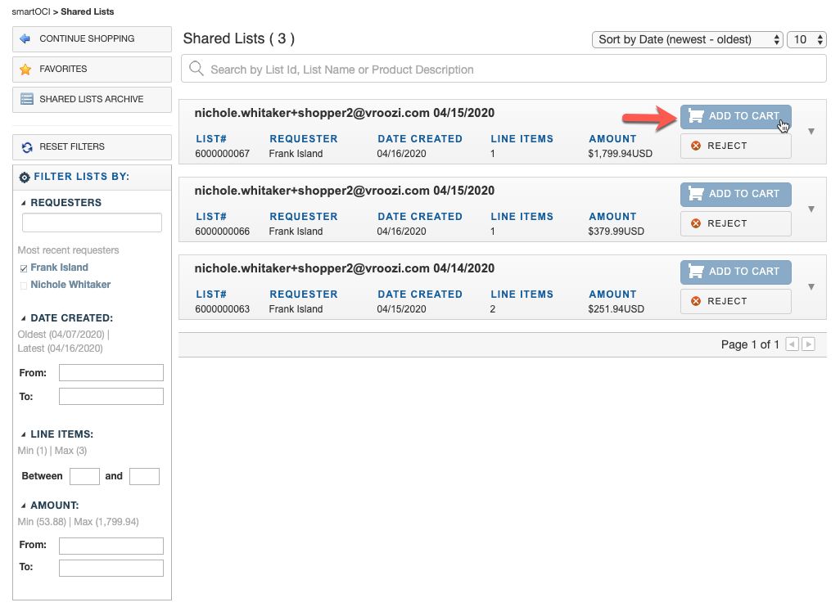Click the 04/14/2020 list title
This screenshot has width=840, height=616.
tap(345, 268)
